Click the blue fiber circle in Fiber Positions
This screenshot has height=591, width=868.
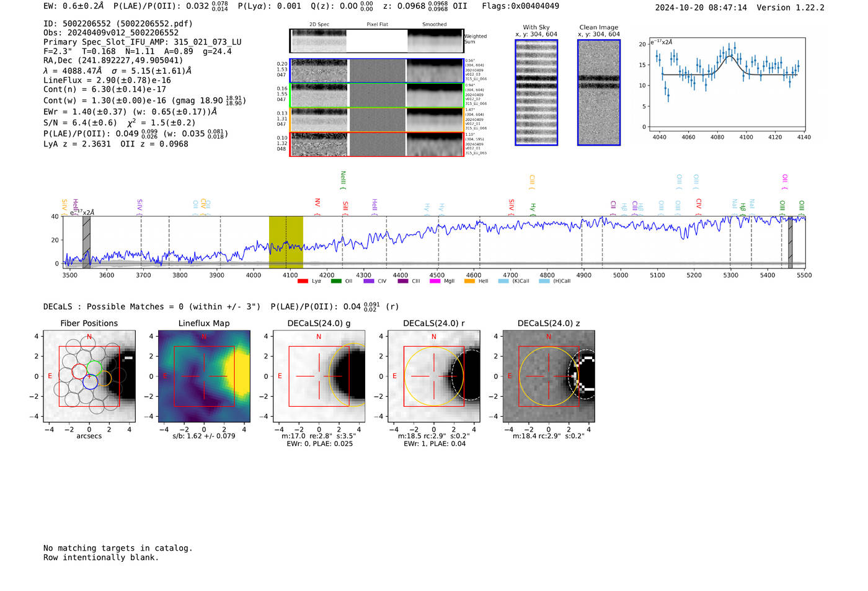(x=90, y=381)
